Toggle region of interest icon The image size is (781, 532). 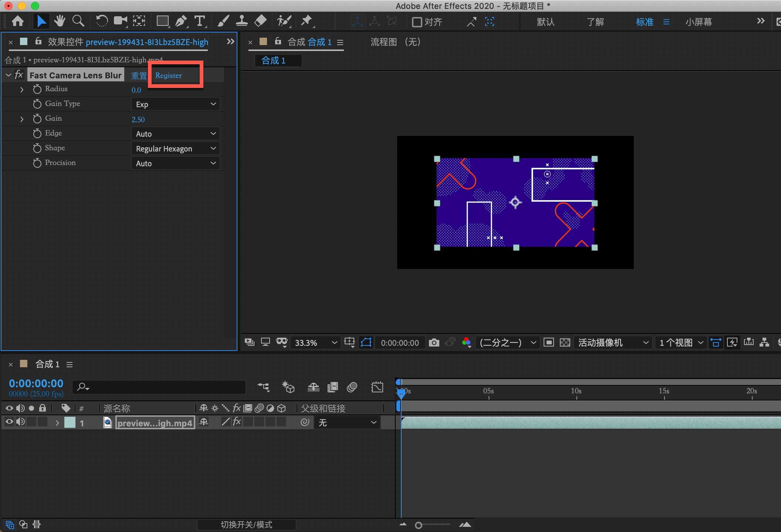[549, 342]
